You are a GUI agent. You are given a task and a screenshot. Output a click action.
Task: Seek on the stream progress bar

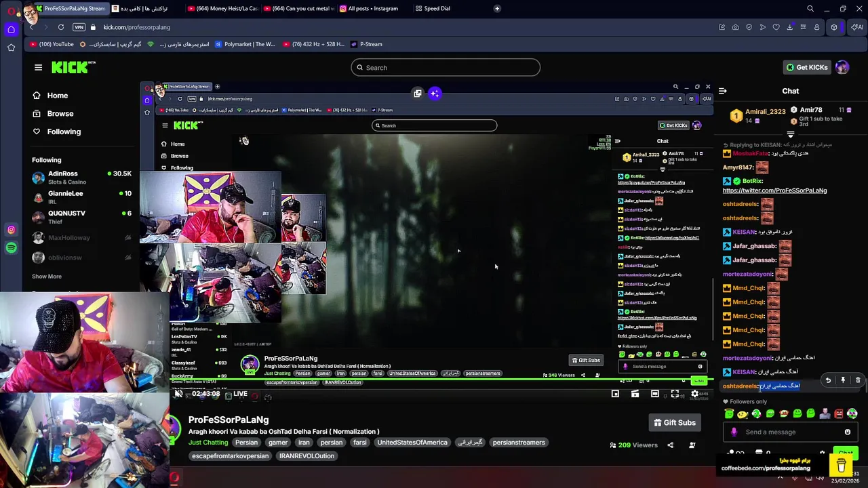pyautogui.click(x=441, y=380)
